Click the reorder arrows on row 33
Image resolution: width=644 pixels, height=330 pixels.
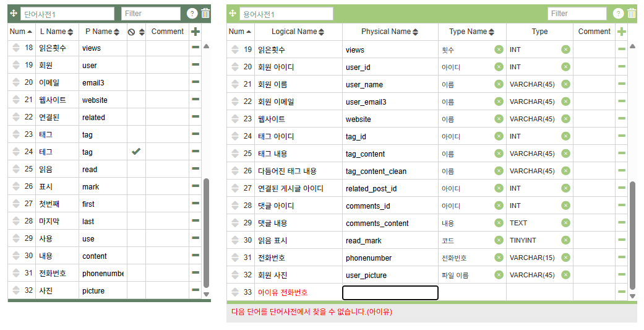(x=234, y=292)
